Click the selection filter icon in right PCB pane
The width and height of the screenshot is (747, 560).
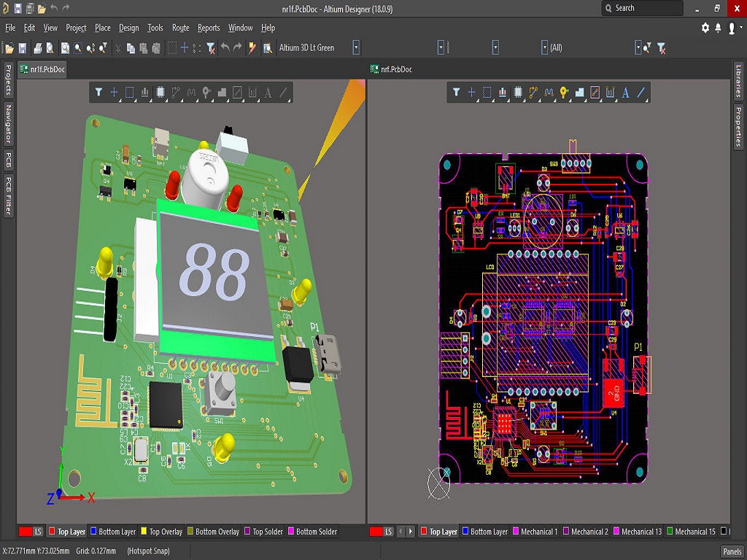point(456,93)
